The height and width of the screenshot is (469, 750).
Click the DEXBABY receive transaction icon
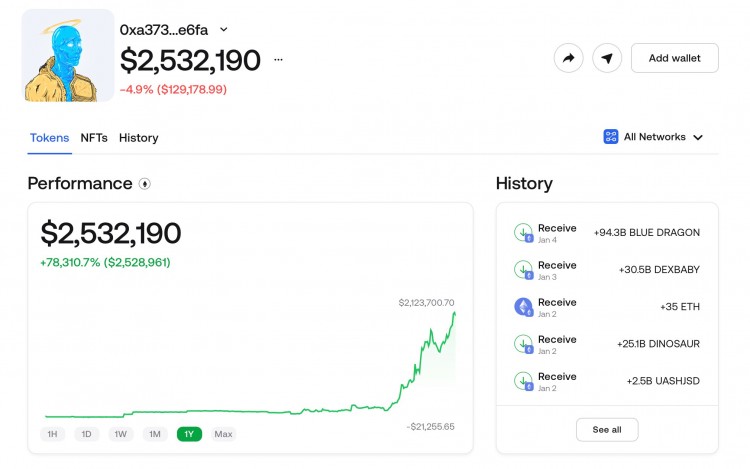tap(523, 270)
